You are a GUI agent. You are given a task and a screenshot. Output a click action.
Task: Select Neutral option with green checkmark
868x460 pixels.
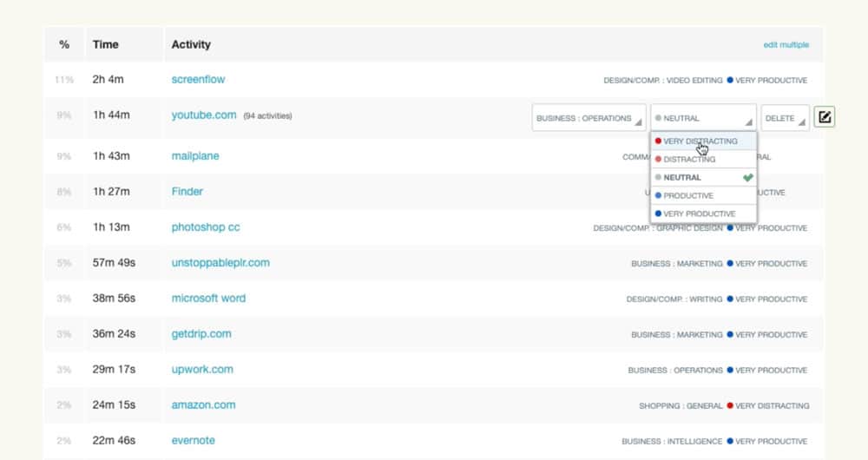point(703,178)
